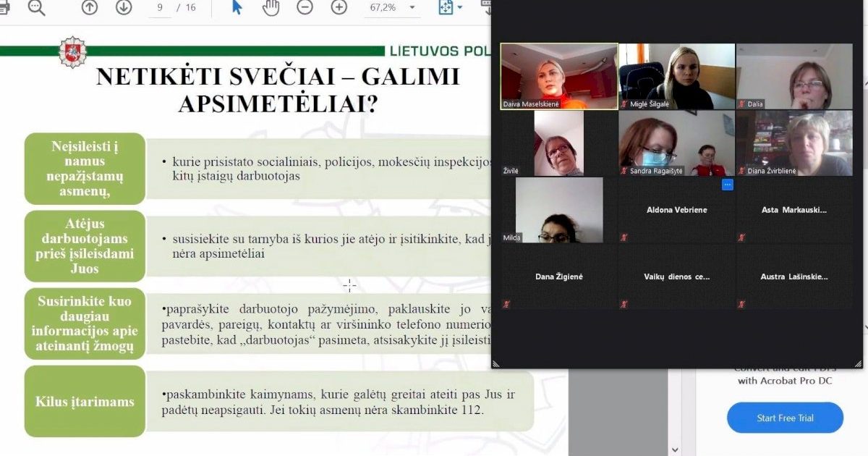Click the Vaikų dienos ce… participant name
Screen dimensions: 868x456
point(677,276)
